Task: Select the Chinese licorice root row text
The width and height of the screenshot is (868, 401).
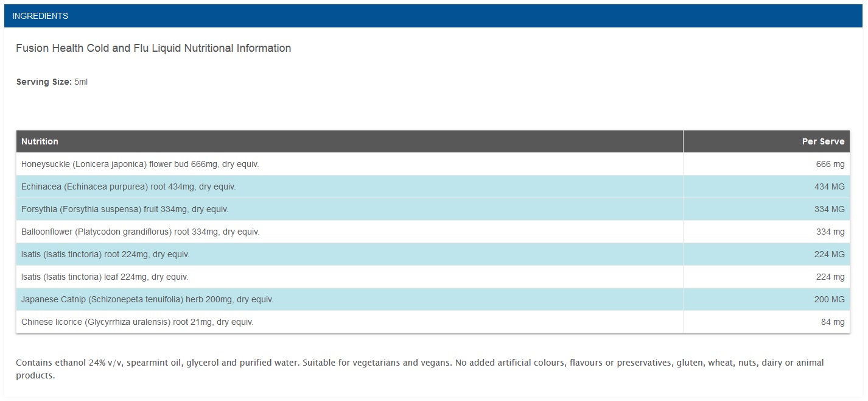Action: pyautogui.click(x=138, y=322)
